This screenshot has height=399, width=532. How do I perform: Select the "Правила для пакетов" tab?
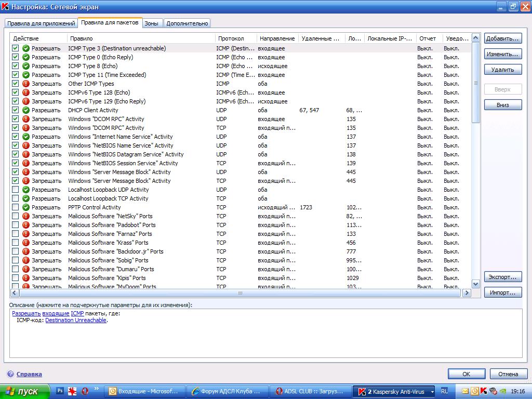tap(110, 22)
